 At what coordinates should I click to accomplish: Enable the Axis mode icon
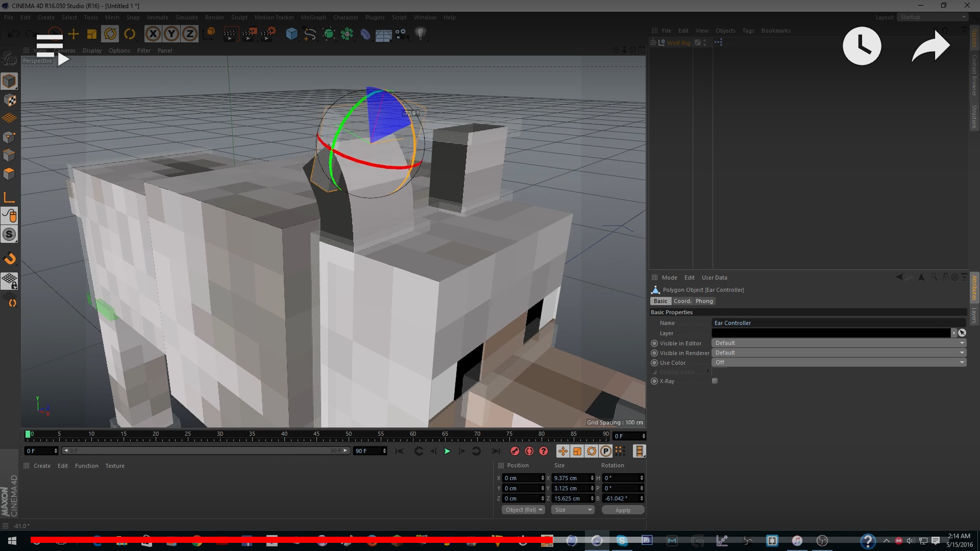9,197
